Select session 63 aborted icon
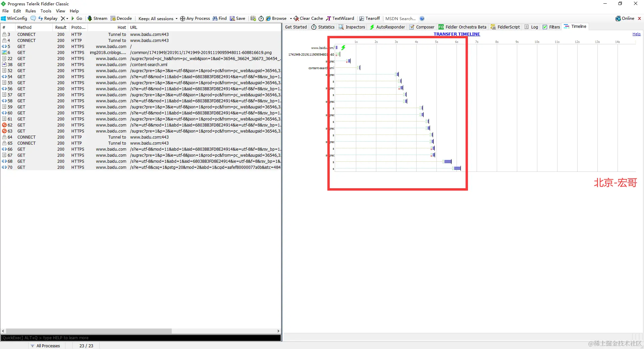 [4, 131]
